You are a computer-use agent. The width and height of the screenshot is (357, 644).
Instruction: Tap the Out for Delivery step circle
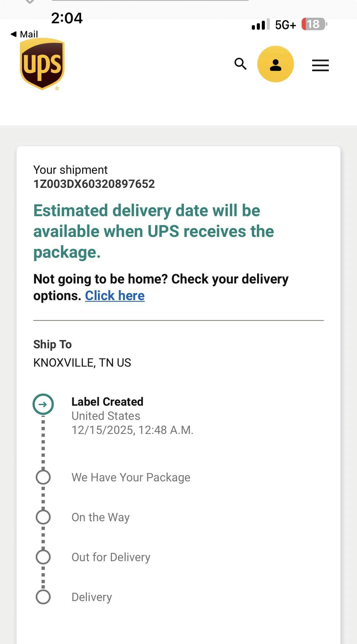point(43,557)
